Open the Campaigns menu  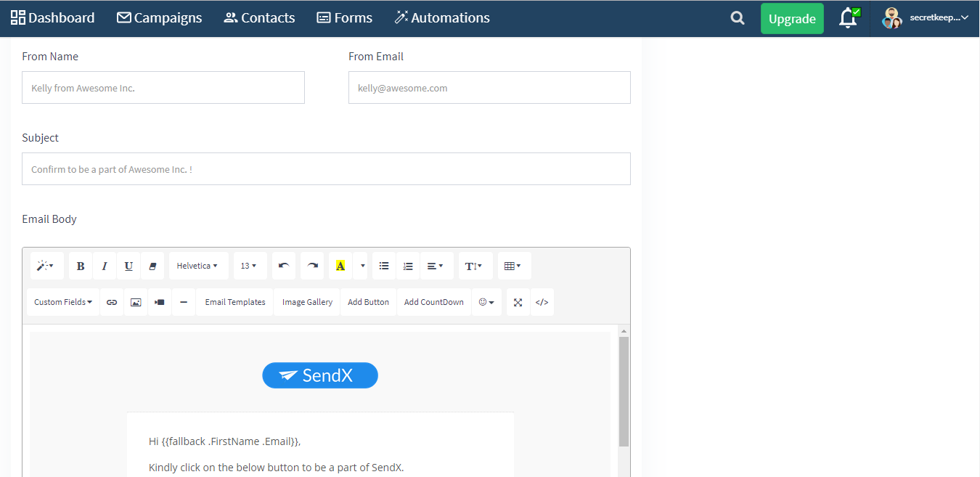click(x=159, y=18)
